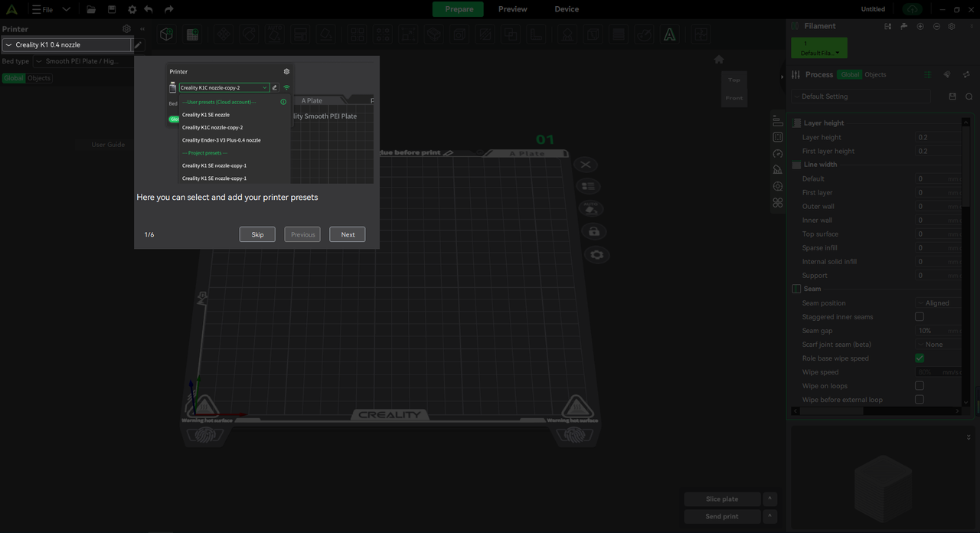Switch to the Preview tab
This screenshot has height=533, width=980.
512,9
